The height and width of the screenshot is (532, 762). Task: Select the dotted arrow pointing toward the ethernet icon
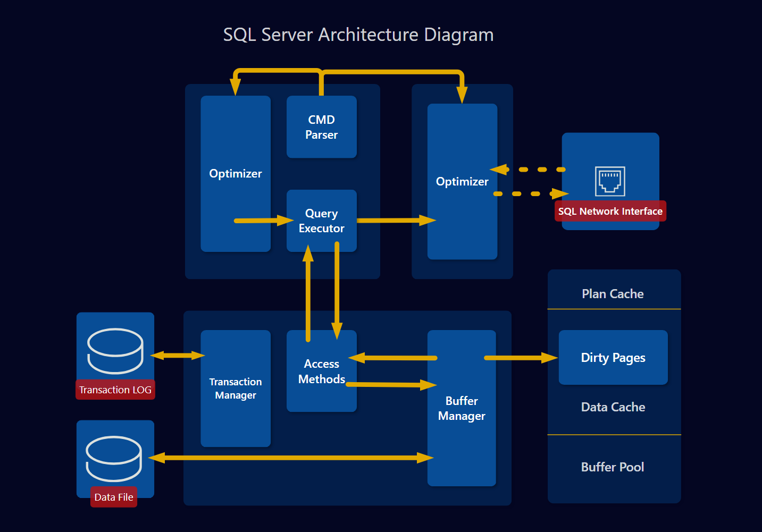531,194
